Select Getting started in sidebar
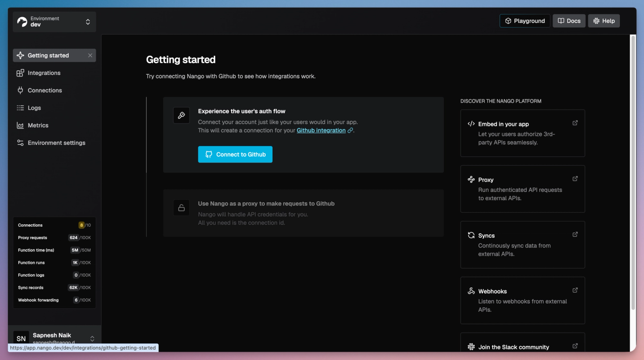This screenshot has height=360, width=644. click(55, 56)
